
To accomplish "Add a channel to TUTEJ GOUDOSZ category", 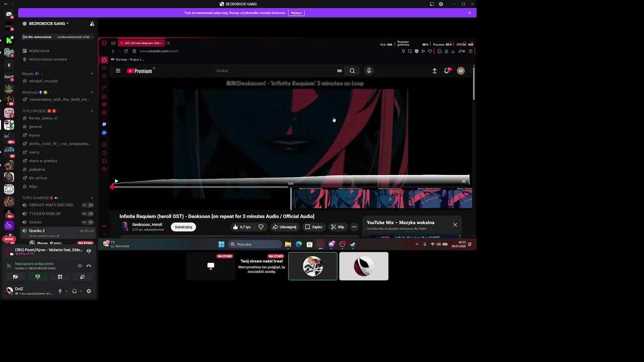I will point(92,198).
